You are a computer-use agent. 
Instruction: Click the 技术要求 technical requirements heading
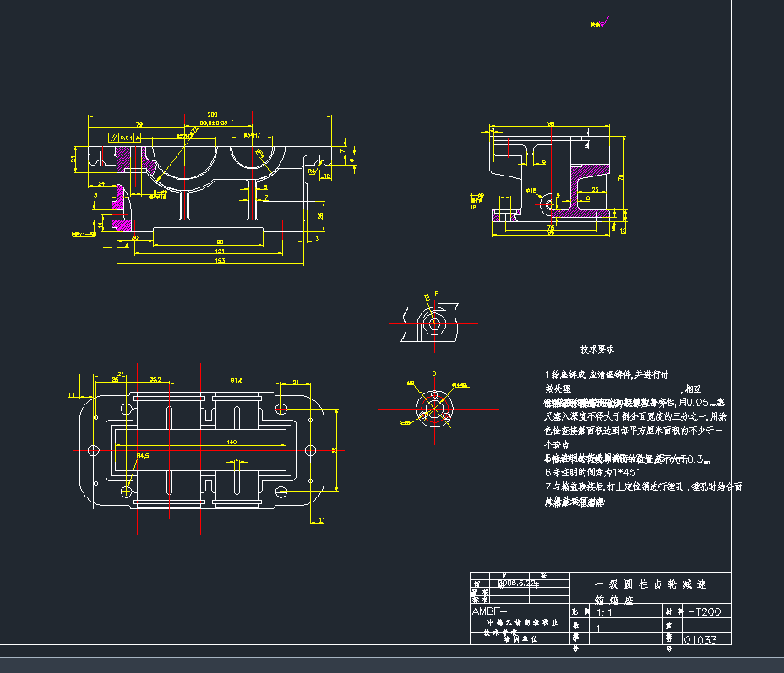click(x=596, y=349)
